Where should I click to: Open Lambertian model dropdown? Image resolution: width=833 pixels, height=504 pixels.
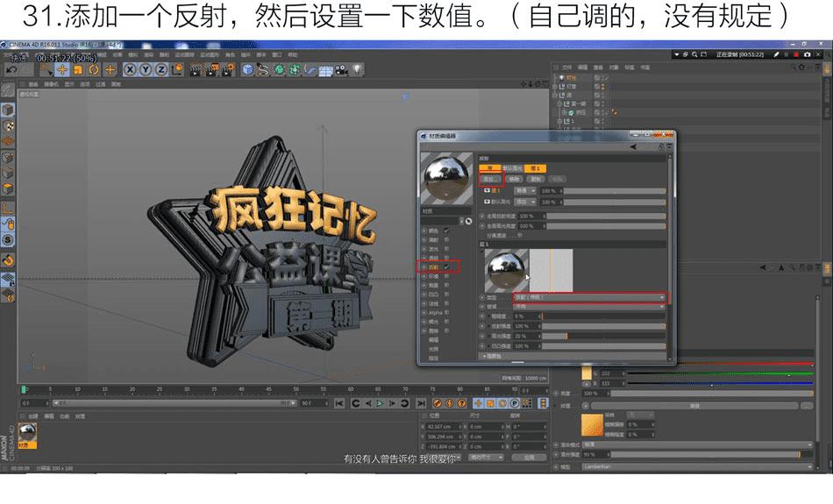698,467
